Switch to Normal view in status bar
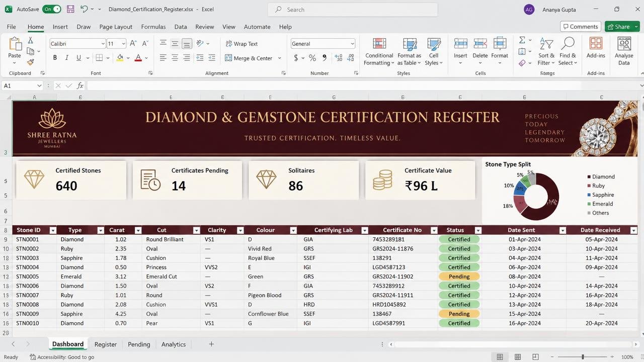This screenshot has width=644, height=362. click(500, 357)
